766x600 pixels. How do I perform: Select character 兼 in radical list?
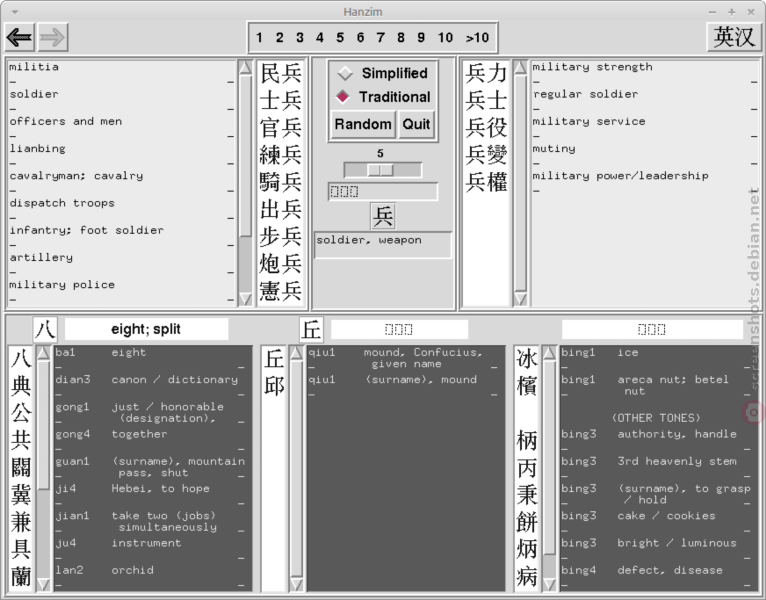click(x=21, y=522)
